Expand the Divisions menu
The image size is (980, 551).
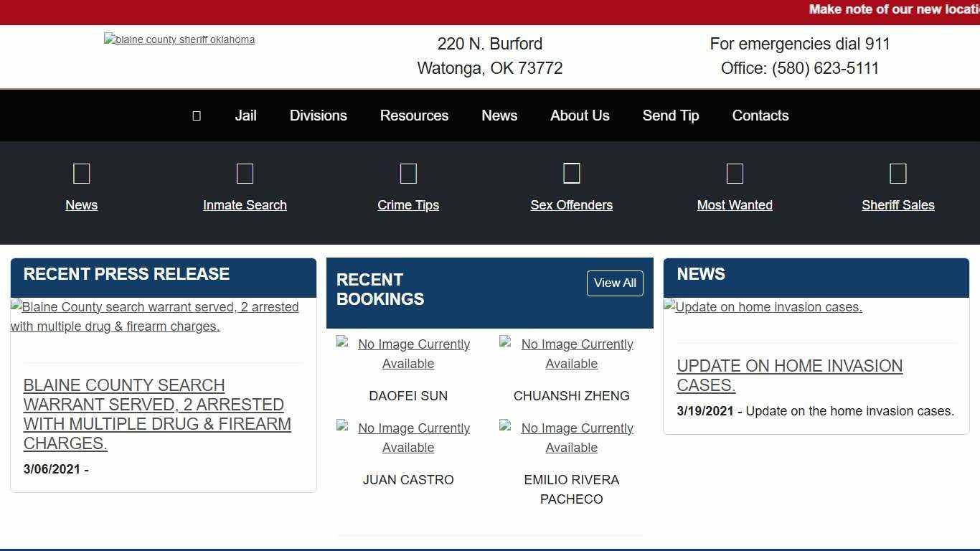[x=319, y=116]
